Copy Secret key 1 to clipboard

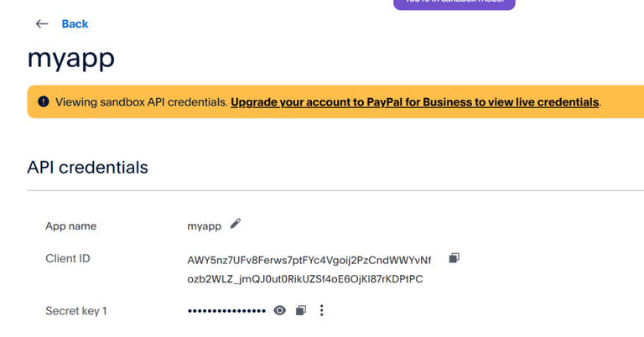(301, 310)
